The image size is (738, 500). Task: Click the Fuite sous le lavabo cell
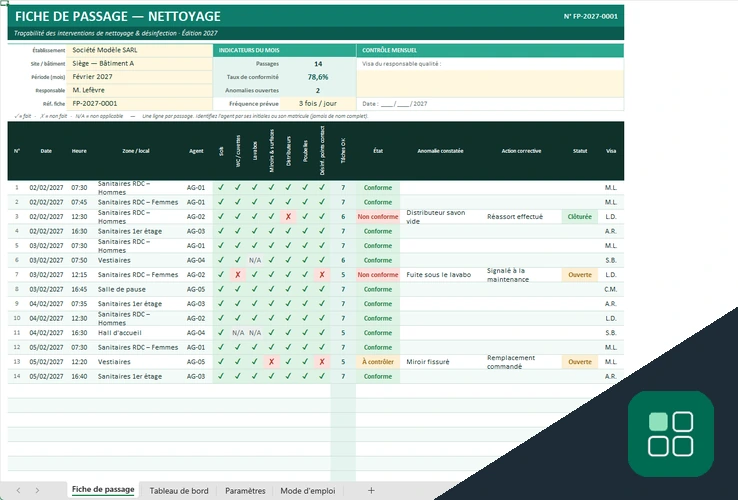coord(441,274)
